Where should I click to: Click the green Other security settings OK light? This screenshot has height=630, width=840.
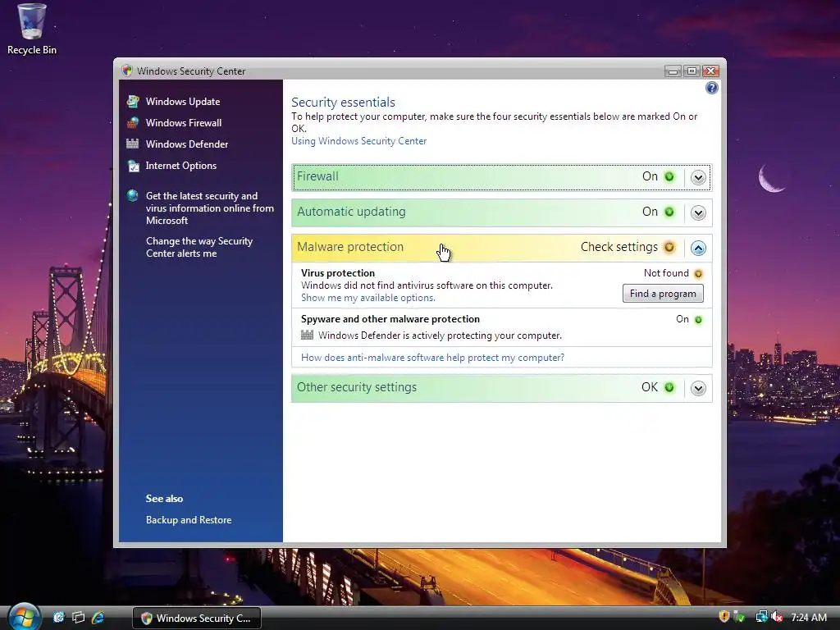click(x=669, y=387)
